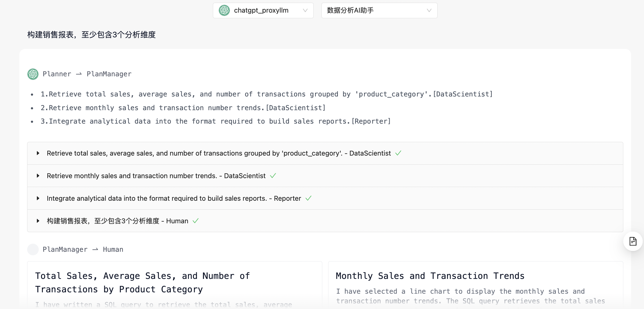Open the chatgpt_proxyllm model dropdown

coord(263,10)
